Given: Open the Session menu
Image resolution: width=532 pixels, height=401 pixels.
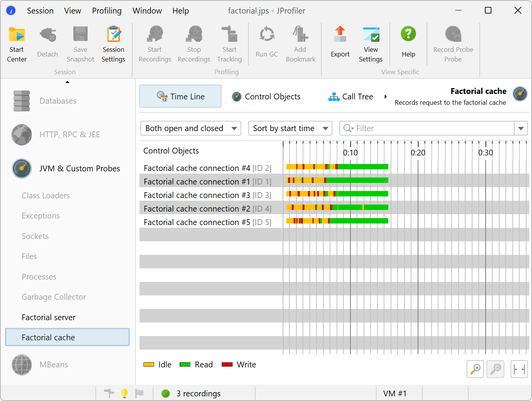Looking at the screenshot, I should [x=40, y=11].
